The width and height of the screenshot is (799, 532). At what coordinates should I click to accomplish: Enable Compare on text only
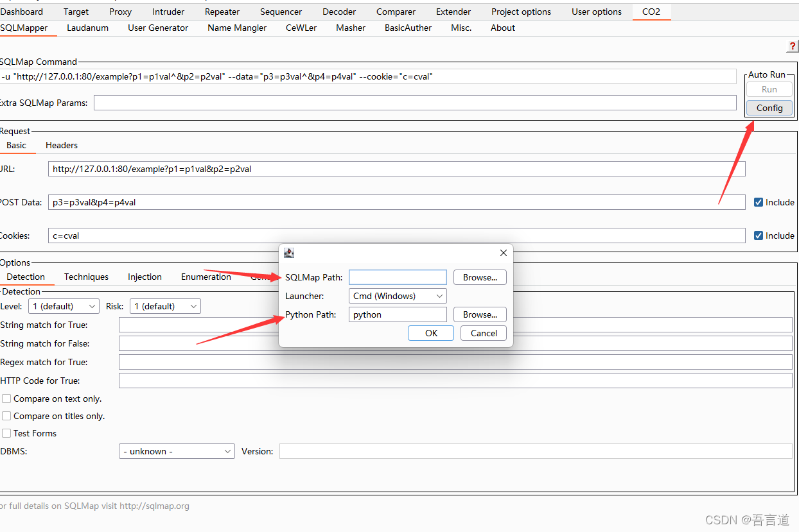6,399
